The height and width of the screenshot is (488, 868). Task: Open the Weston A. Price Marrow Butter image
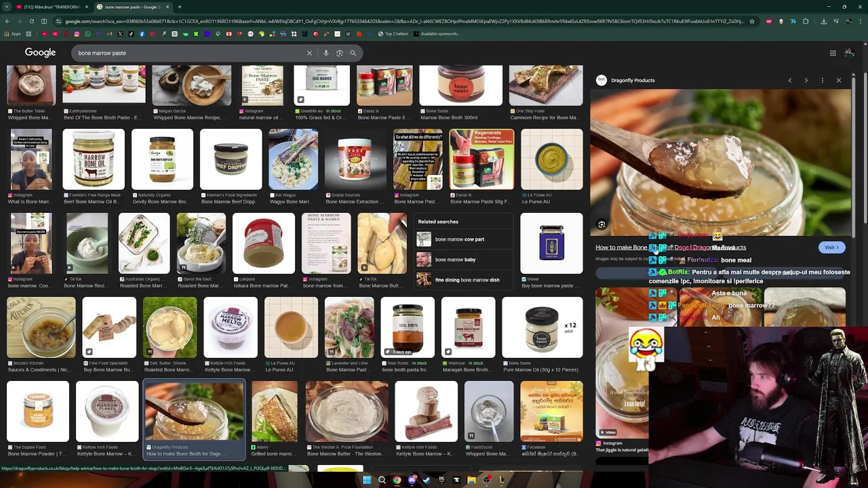point(347,411)
